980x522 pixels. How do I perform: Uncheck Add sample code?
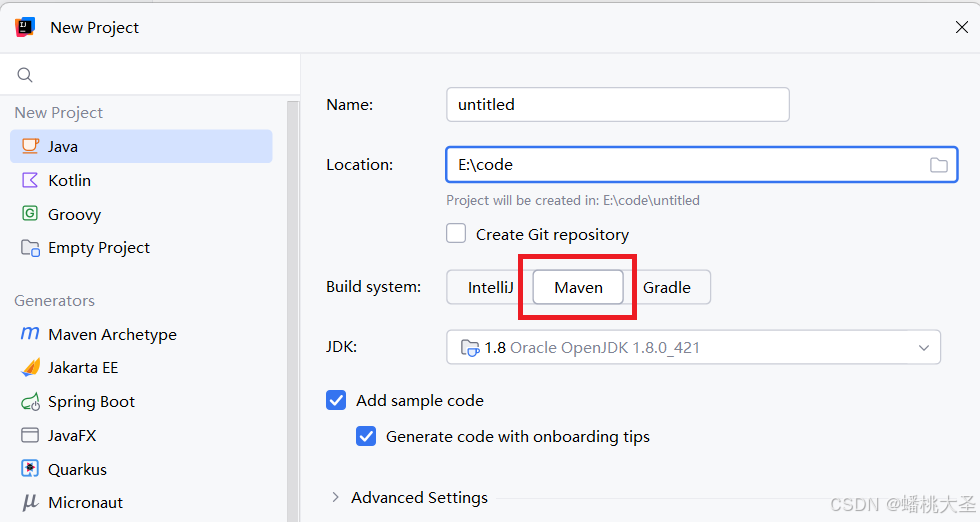point(336,400)
